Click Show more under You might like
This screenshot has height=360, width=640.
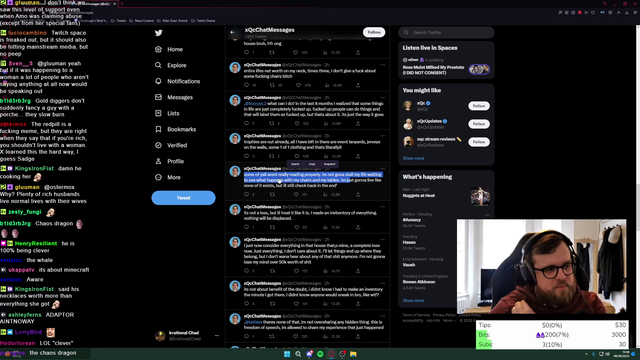(x=413, y=158)
